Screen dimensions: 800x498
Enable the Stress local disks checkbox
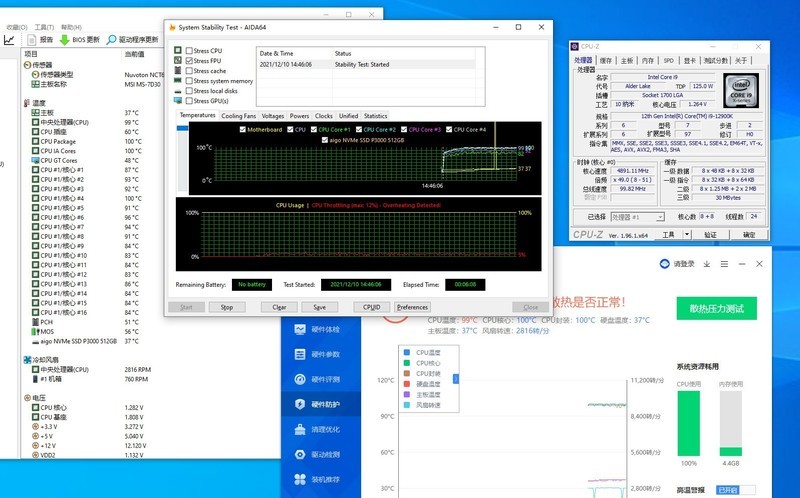pos(189,91)
